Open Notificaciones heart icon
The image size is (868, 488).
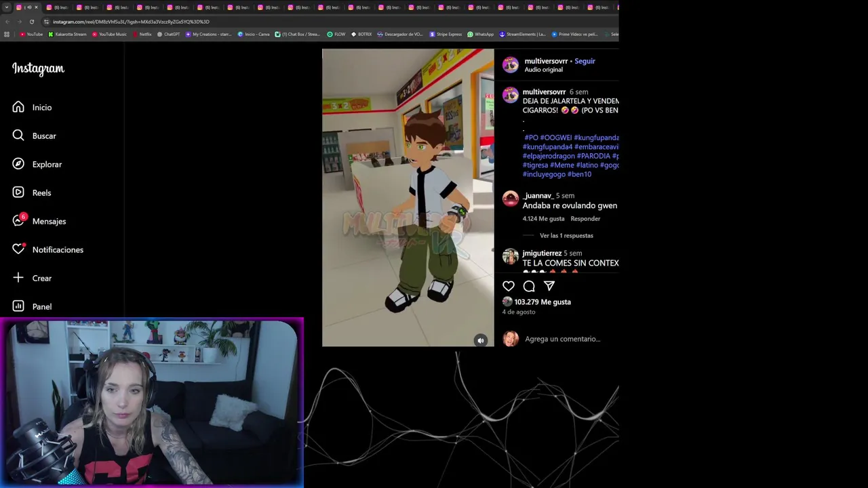[18, 249]
